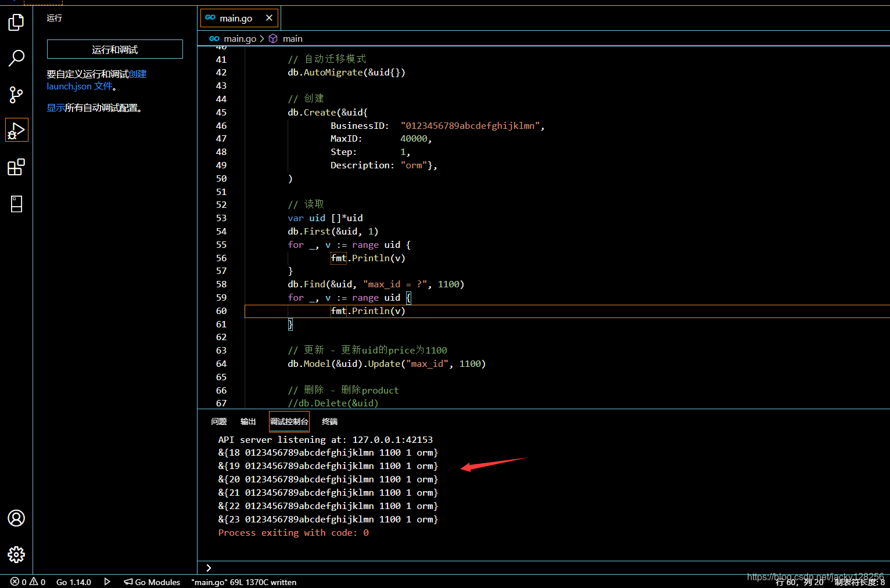Click the sidebar title 运行

click(55, 18)
